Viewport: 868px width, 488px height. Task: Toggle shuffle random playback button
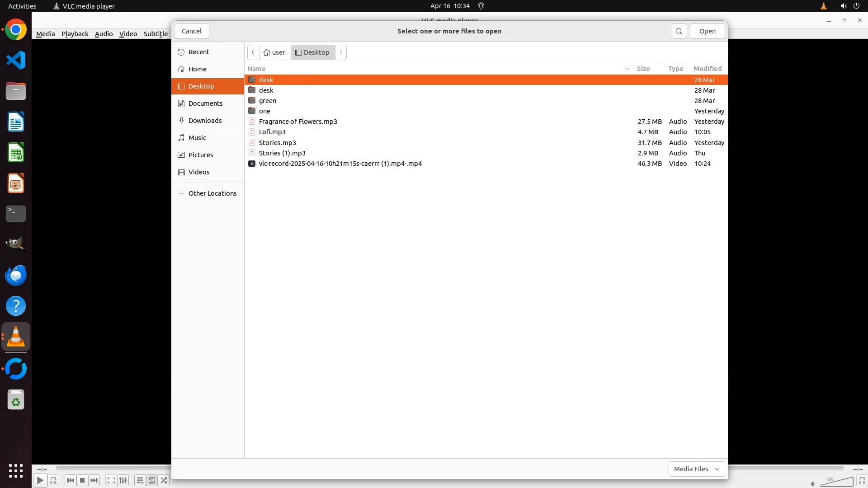pyautogui.click(x=164, y=480)
